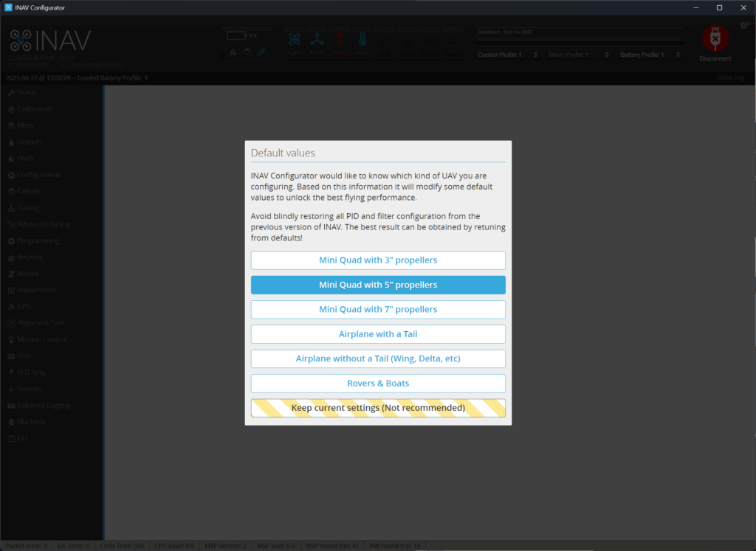This screenshot has width=756, height=551.
Task: Select Mini Quad with 3" propellers
Action: click(378, 260)
